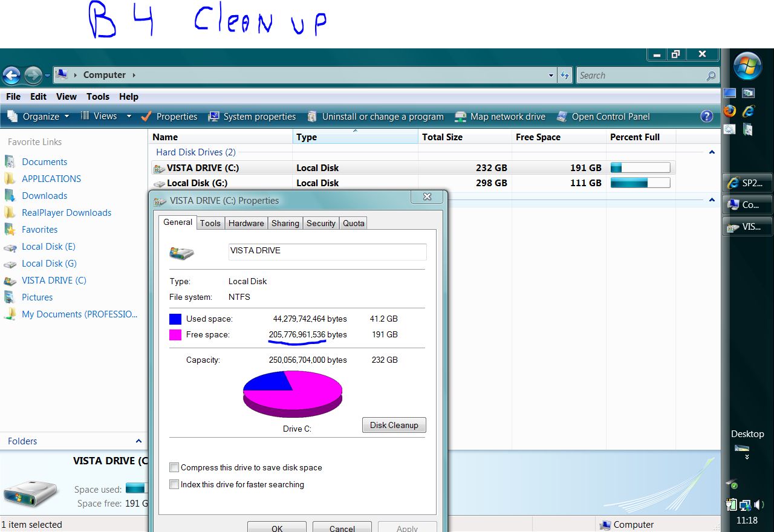Open the Help menu
774x532 pixels.
click(x=129, y=97)
